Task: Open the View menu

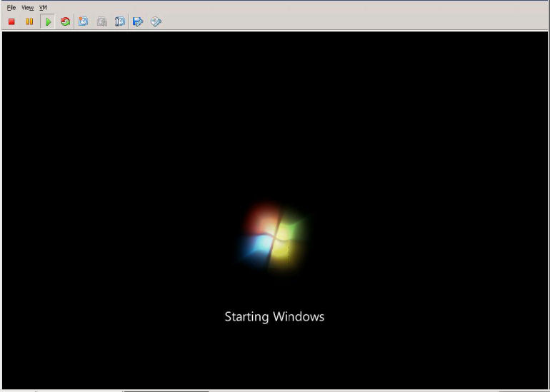Action: (x=27, y=7)
